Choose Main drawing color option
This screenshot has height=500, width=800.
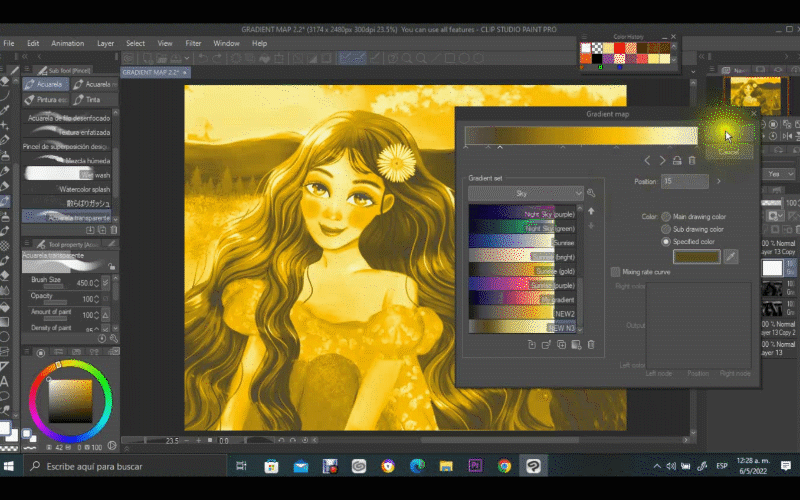coord(666,216)
